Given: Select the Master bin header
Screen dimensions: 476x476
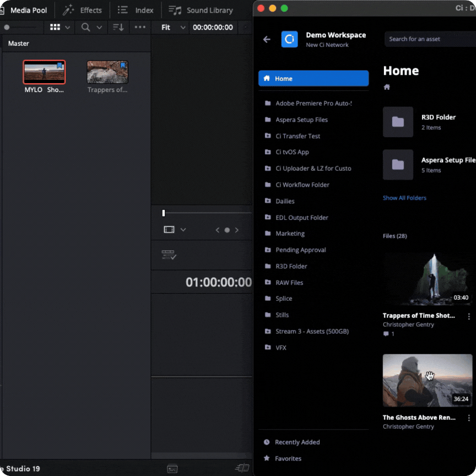Looking at the screenshot, I should (19, 44).
